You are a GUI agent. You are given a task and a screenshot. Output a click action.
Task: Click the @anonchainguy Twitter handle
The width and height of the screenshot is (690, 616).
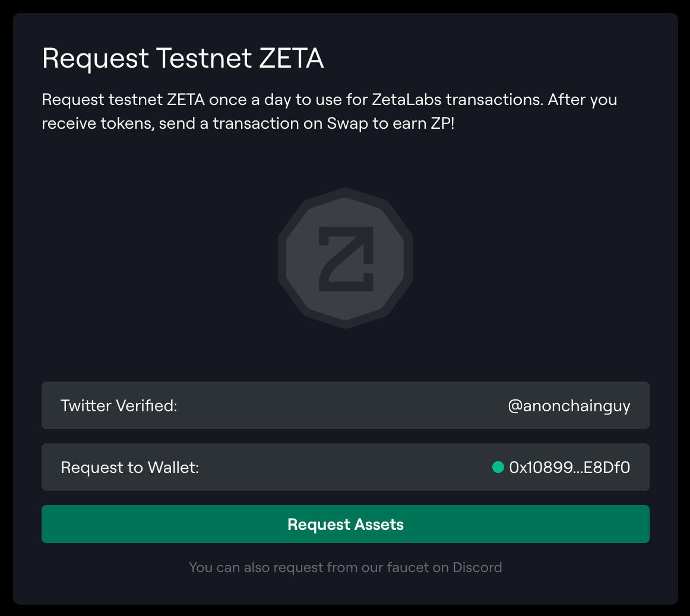(569, 406)
